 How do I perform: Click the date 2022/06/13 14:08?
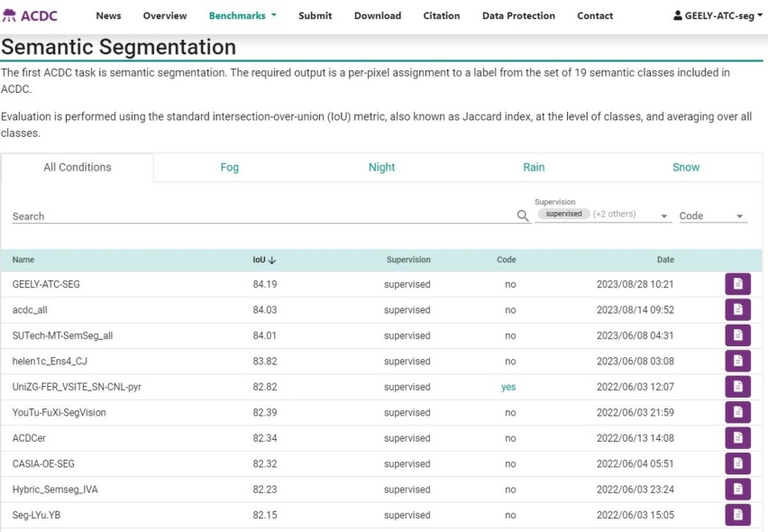point(635,438)
